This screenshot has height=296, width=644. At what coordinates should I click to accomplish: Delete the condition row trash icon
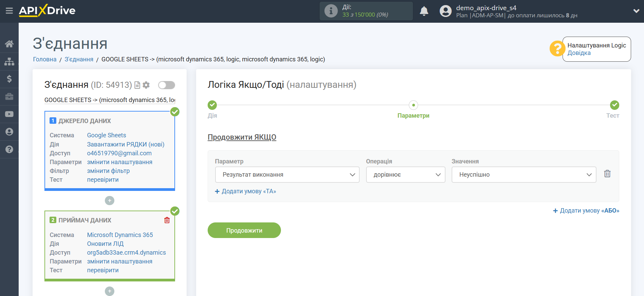click(607, 174)
